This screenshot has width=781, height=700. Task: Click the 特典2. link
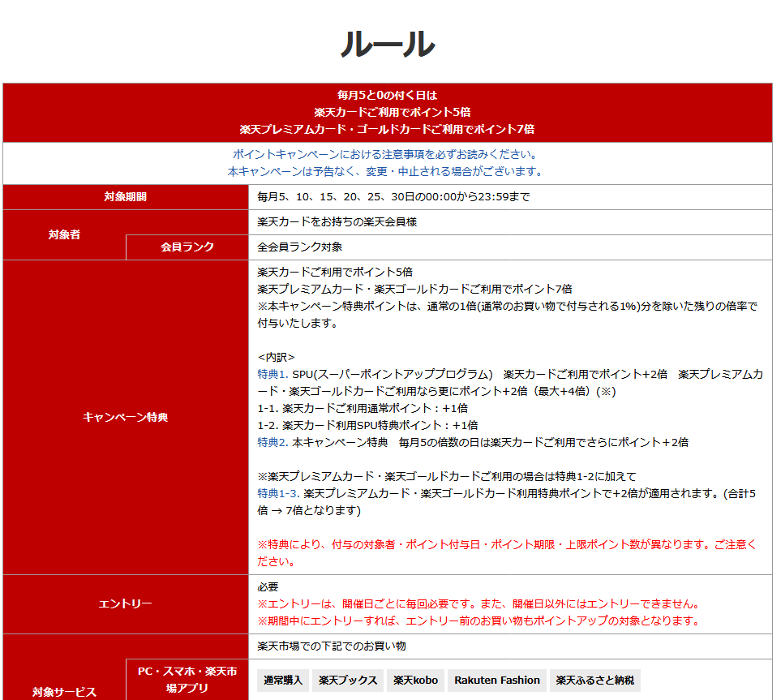click(x=272, y=442)
